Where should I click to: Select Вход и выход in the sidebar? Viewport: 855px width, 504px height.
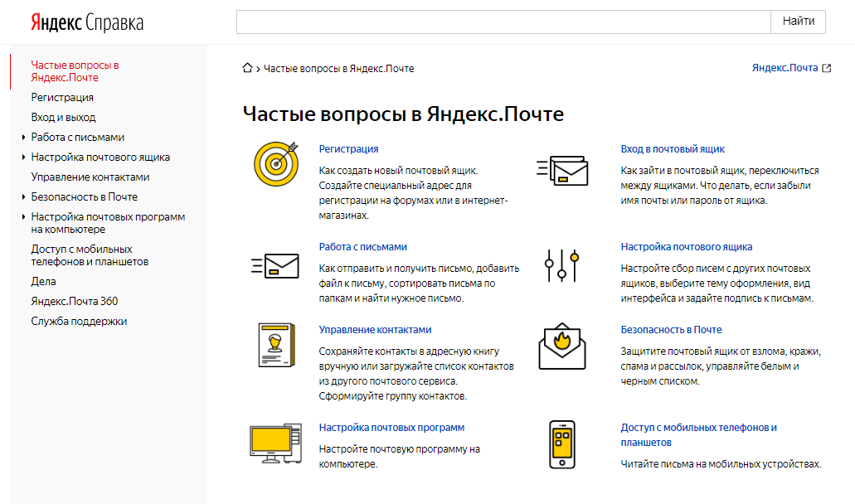coord(63,118)
